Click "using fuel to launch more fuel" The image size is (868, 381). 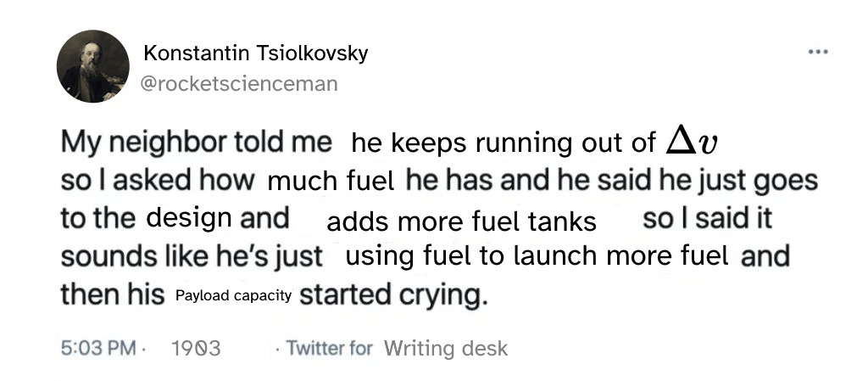[537, 256]
